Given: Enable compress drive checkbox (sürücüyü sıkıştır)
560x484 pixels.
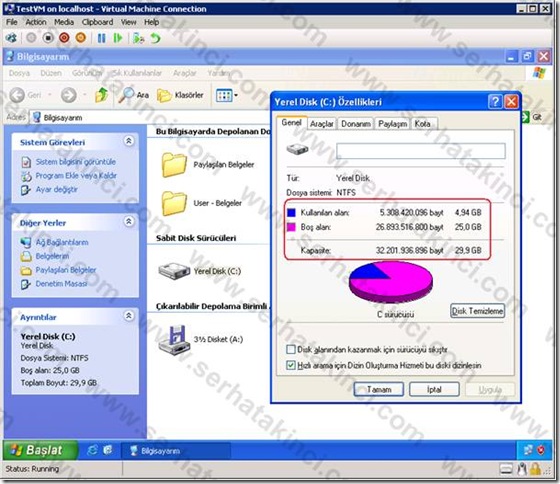Looking at the screenshot, I should click(291, 349).
